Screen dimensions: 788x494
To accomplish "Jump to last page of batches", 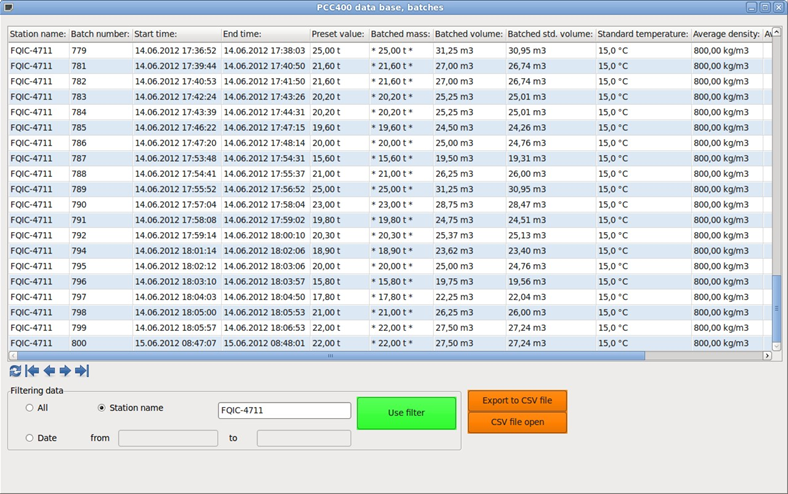I will tap(82, 371).
